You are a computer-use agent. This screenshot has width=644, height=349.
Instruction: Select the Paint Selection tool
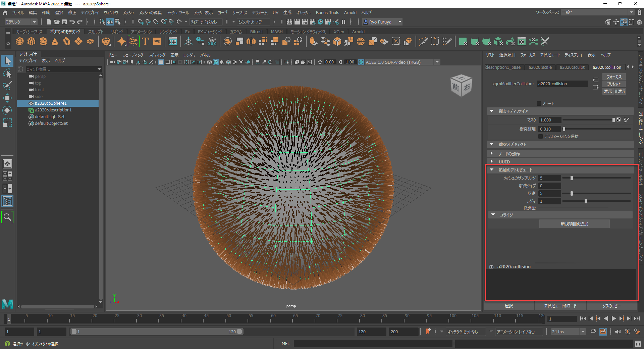[x=7, y=86]
